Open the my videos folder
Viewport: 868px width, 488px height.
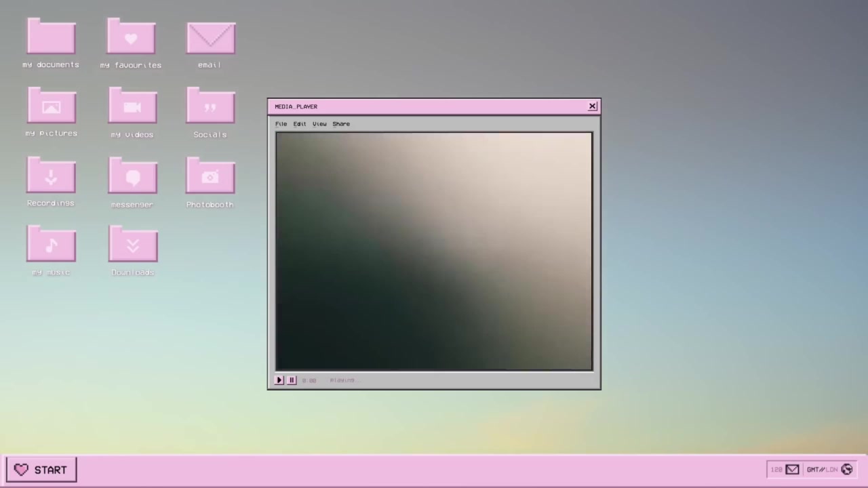132,106
